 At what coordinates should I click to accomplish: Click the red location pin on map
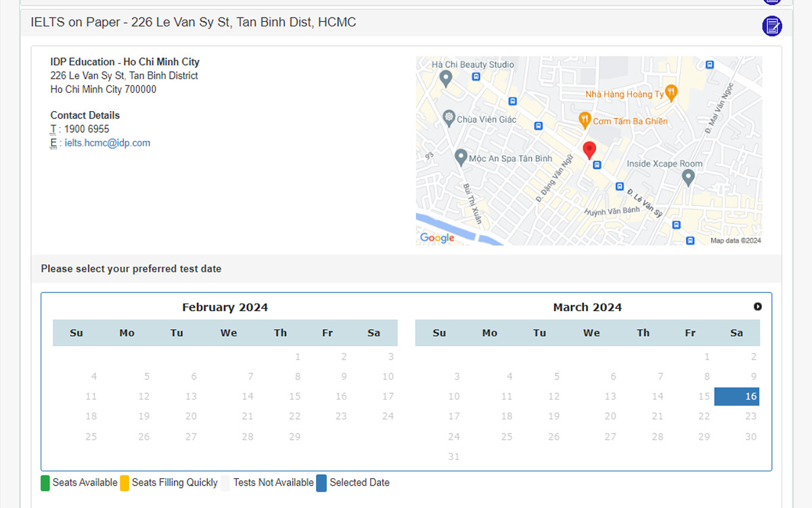(589, 150)
